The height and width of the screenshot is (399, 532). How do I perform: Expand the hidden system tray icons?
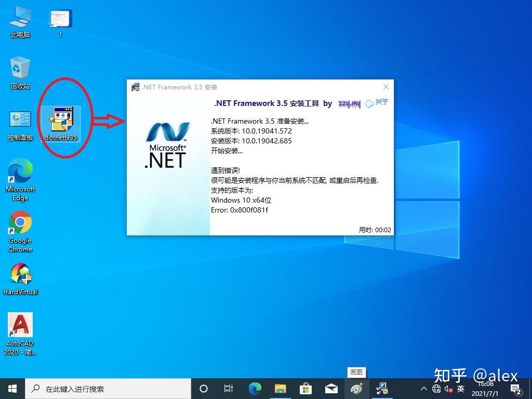pos(424,389)
